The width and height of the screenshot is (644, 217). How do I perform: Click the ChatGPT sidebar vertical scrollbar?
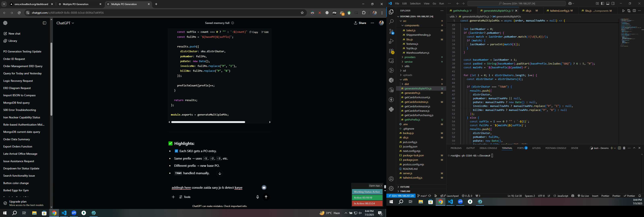click(x=51, y=79)
